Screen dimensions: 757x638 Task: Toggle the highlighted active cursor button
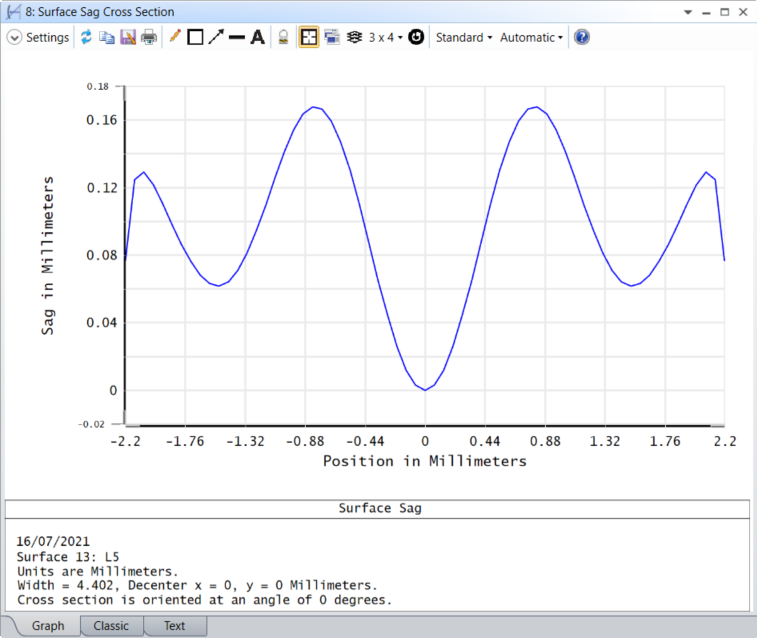(309, 37)
